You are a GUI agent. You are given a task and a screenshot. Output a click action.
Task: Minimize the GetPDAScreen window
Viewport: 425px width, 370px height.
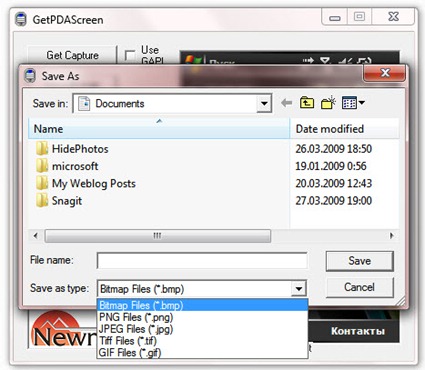click(x=335, y=17)
